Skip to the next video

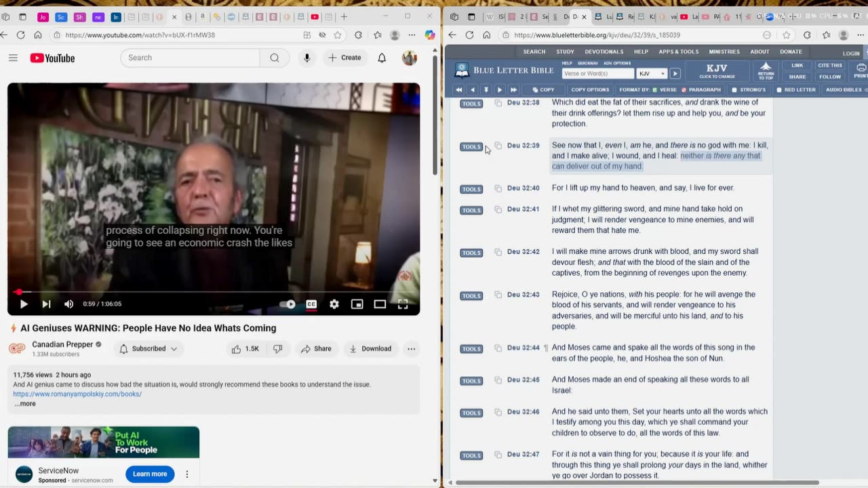[46, 304]
